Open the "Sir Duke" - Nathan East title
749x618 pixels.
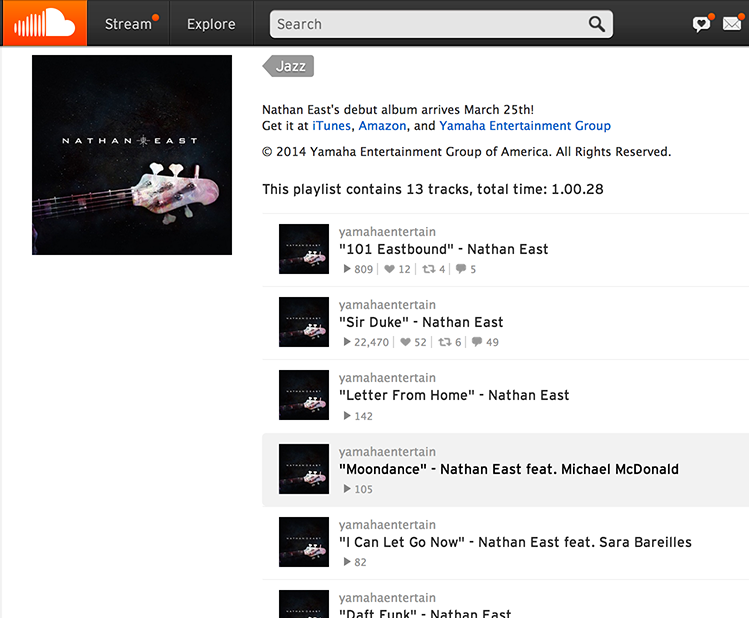pos(421,322)
